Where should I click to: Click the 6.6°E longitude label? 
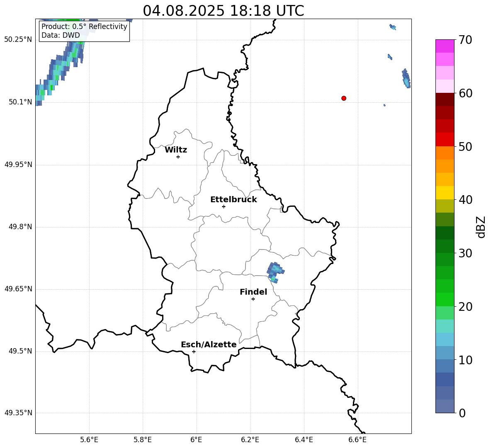[x=357, y=440]
